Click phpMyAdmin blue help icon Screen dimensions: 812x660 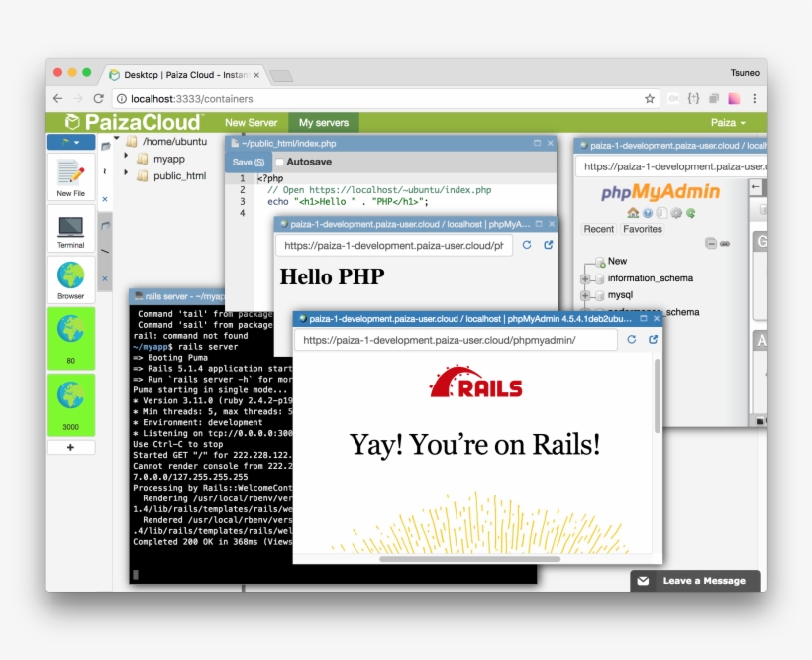[648, 213]
